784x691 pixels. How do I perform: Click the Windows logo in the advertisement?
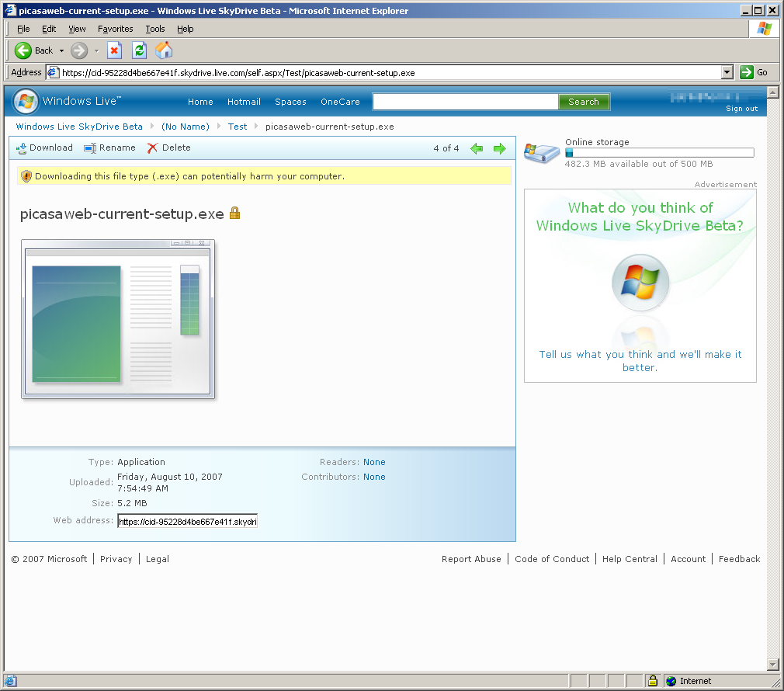[x=640, y=283]
